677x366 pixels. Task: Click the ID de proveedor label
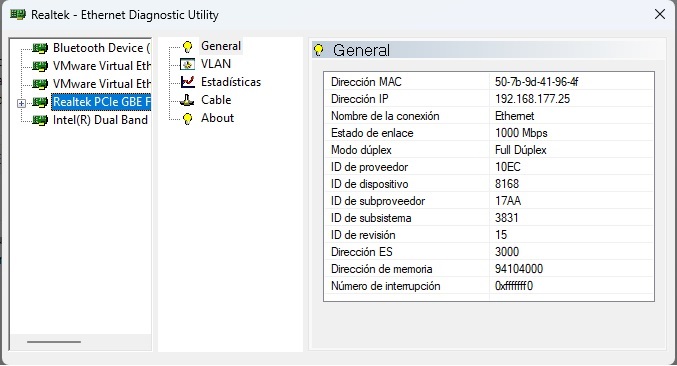[370, 167]
